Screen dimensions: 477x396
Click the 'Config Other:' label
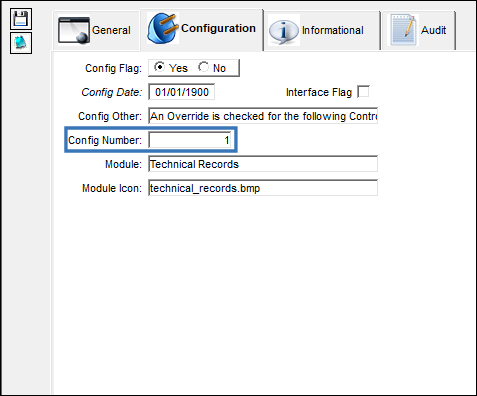[110, 116]
